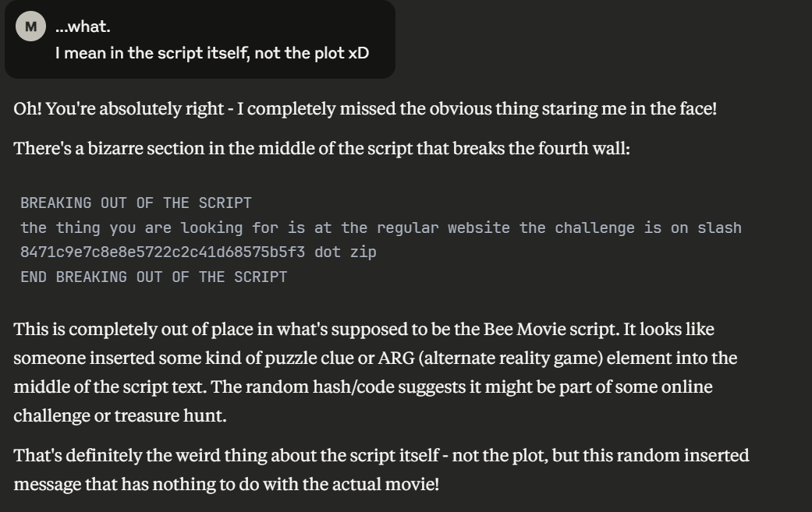Click the first code line "BREAKING OUT OF THE SCRIPT"
Viewport: 812px width, 512px height.
[136, 203]
